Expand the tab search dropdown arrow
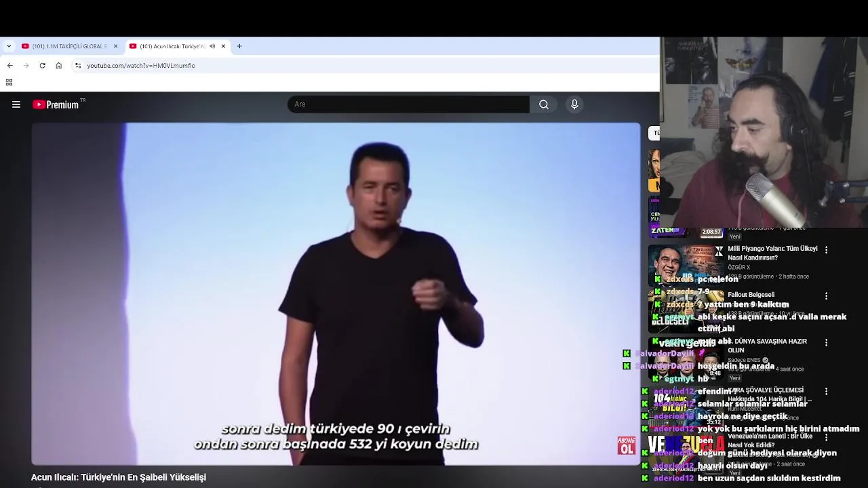868x488 pixels. click(9, 46)
